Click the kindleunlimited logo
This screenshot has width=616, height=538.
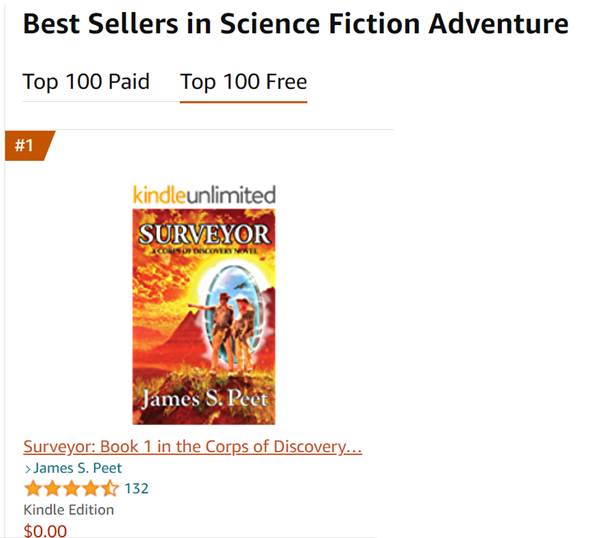coord(204,195)
